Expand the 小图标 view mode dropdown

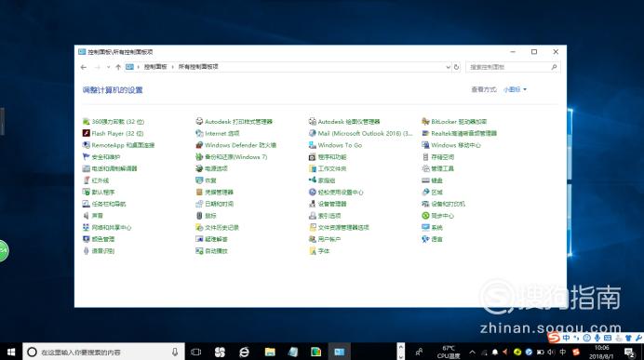coord(515,89)
